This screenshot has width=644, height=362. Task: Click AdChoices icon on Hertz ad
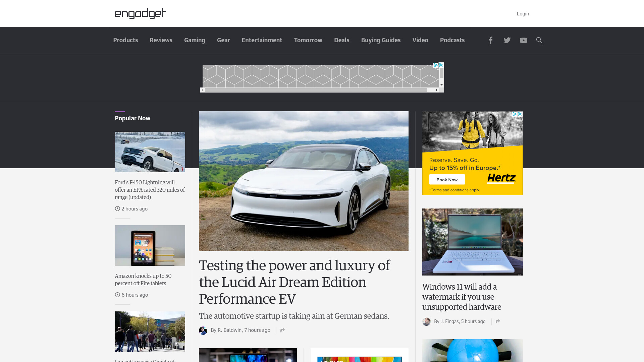[515, 114]
